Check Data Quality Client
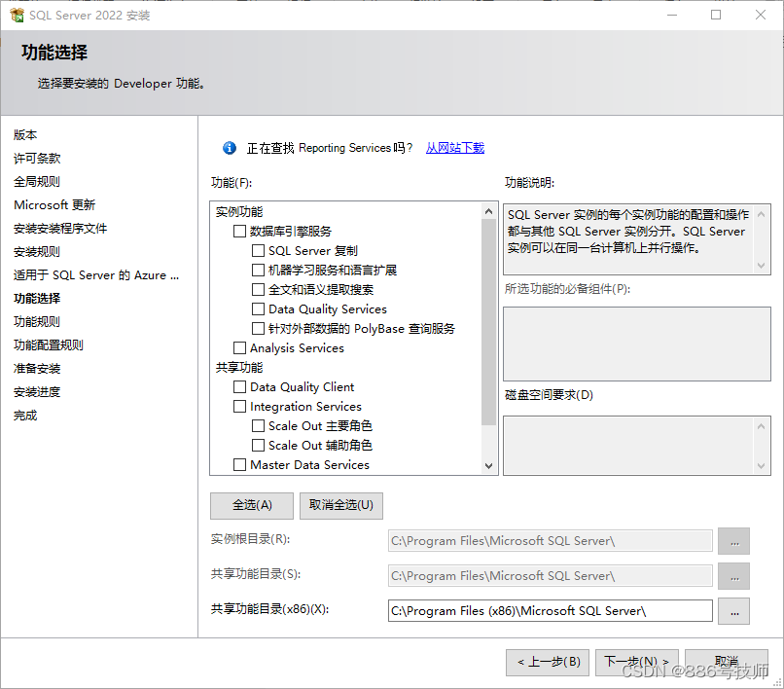Viewport: 784px width, 689px height. click(239, 386)
